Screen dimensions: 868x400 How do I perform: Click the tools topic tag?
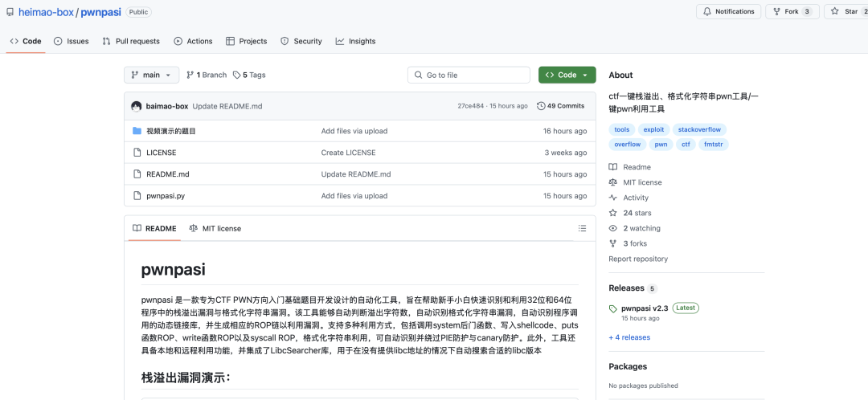point(621,129)
